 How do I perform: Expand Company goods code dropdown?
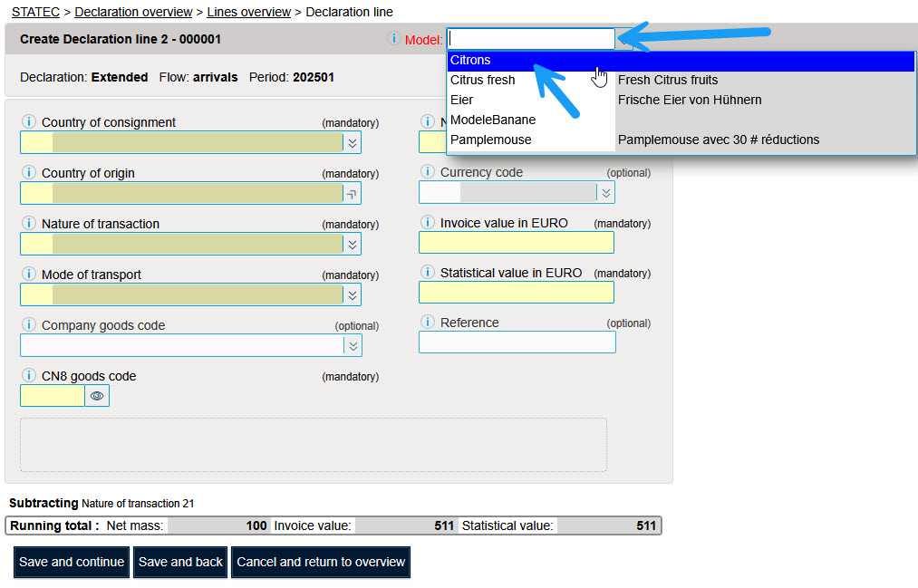[x=353, y=345]
